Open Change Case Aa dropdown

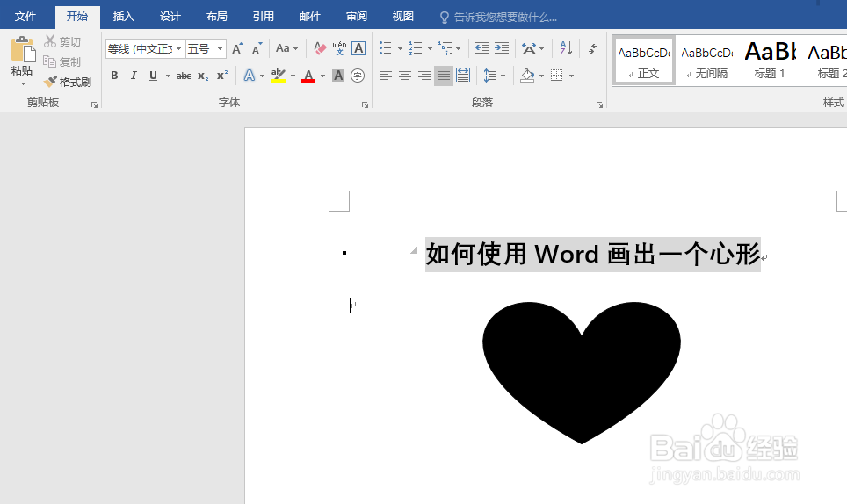(x=286, y=48)
